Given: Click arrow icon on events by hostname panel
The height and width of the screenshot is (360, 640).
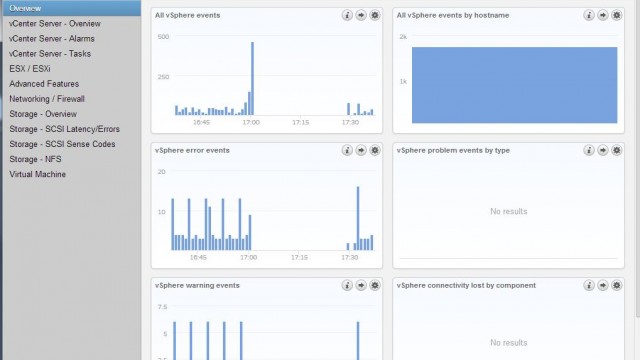Looking at the screenshot, I should (602, 15).
